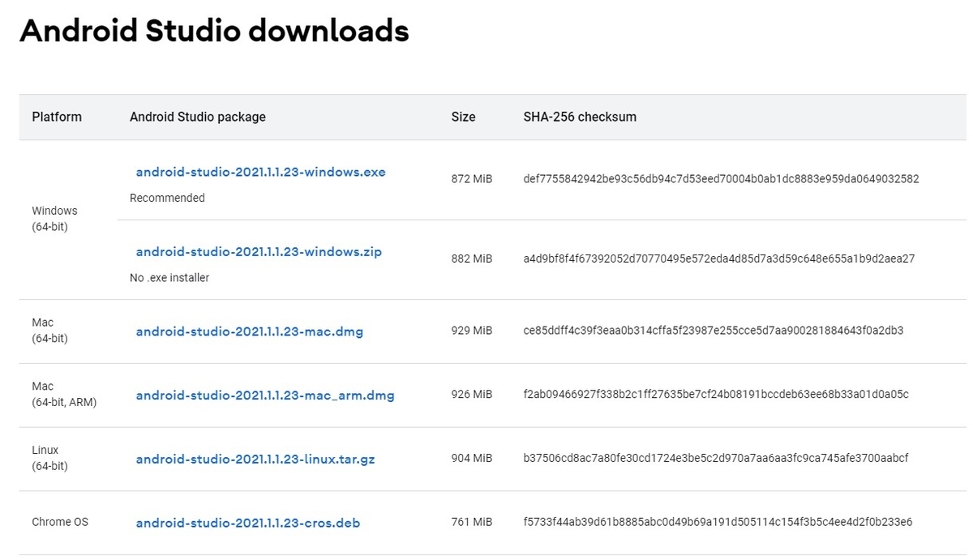The image size is (973, 560).
Task: Click the checksum starting with f2ab09466927
Action: click(716, 394)
